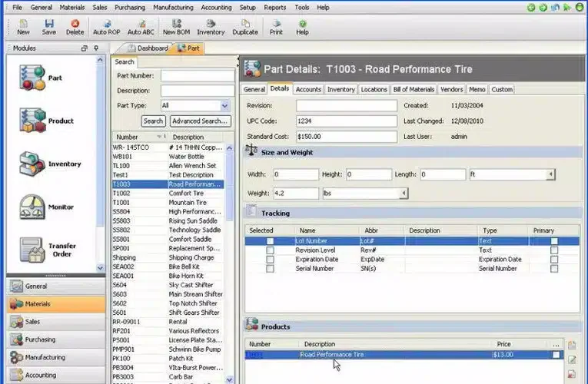588x384 pixels.
Task: Run Auto ABC from toolbar
Action: [141, 28]
